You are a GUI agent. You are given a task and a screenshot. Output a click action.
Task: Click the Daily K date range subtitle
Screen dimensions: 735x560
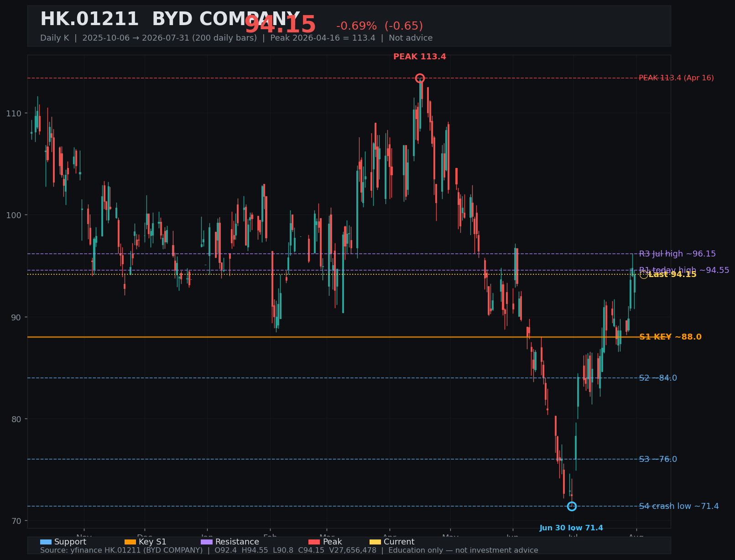(236, 38)
